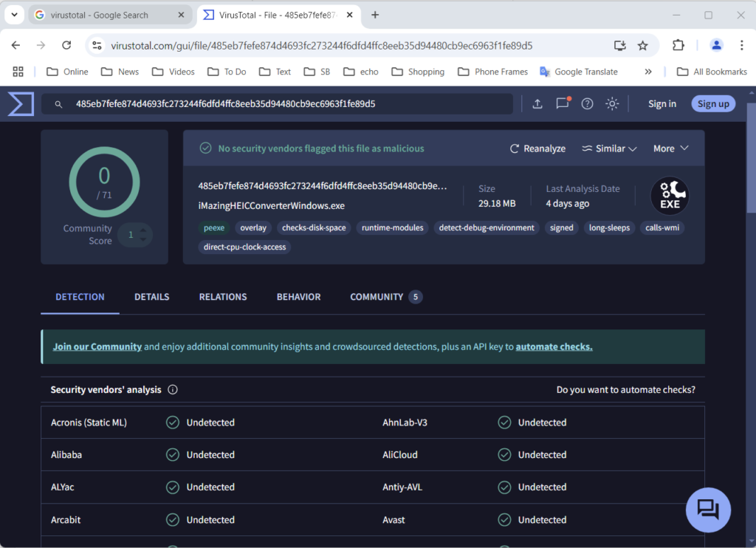The image size is (756, 548).
Task: Open the News bookmarks folder
Action: pos(120,72)
